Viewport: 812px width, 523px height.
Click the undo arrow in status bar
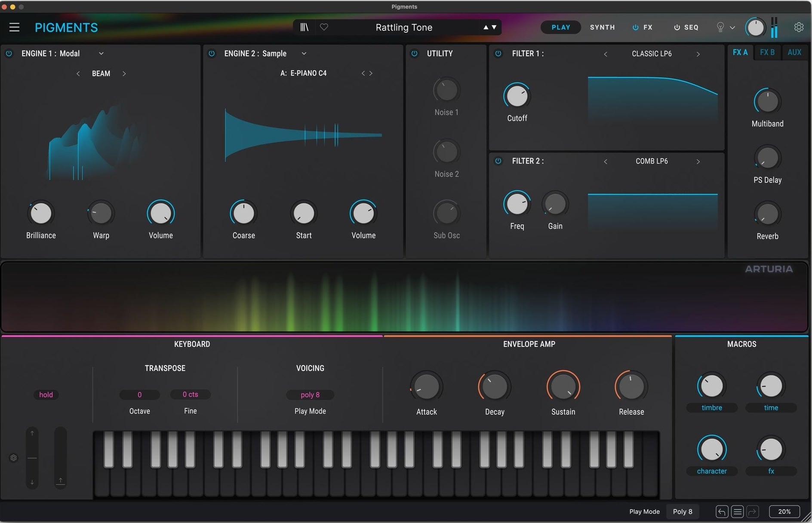(722, 511)
